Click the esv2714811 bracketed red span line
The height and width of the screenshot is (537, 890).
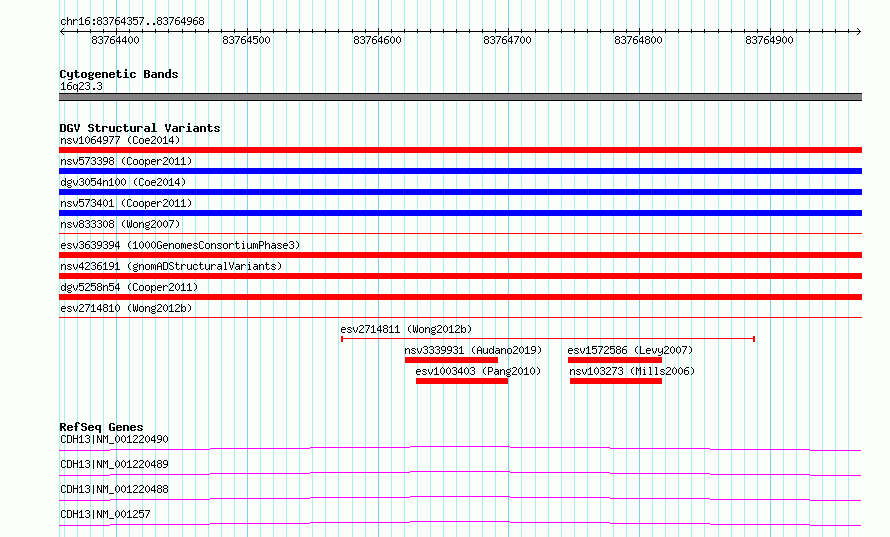(x=548, y=339)
